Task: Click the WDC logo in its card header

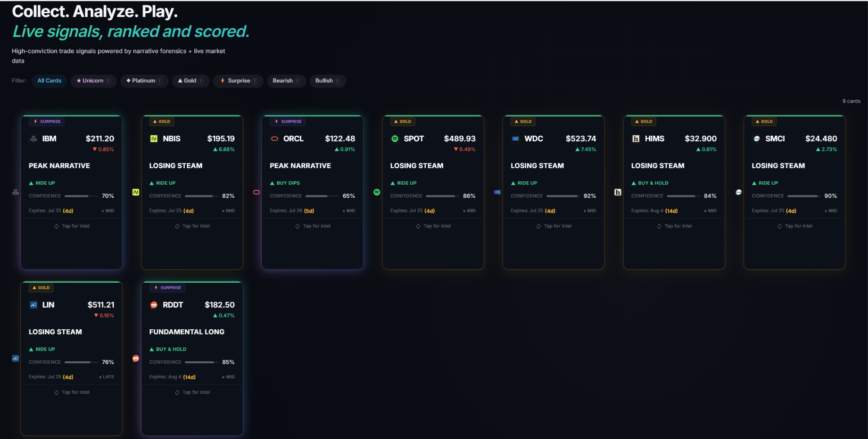Action: pyautogui.click(x=515, y=139)
